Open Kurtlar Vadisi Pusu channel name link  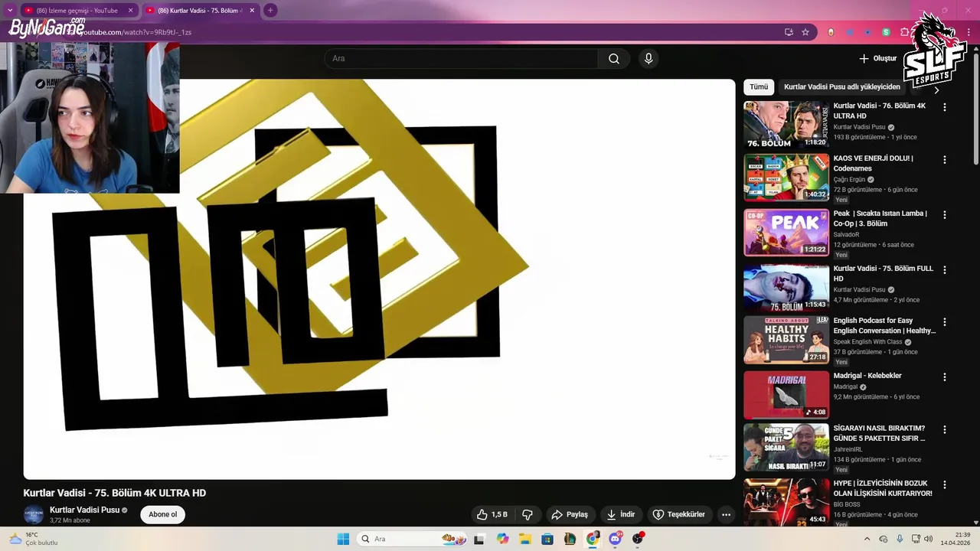pyautogui.click(x=84, y=510)
